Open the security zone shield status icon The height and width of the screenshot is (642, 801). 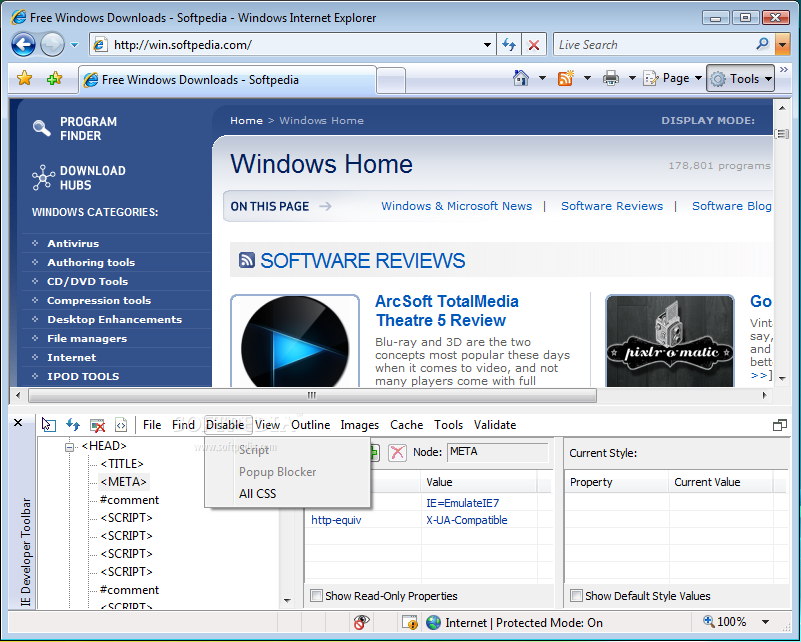[x=410, y=622]
